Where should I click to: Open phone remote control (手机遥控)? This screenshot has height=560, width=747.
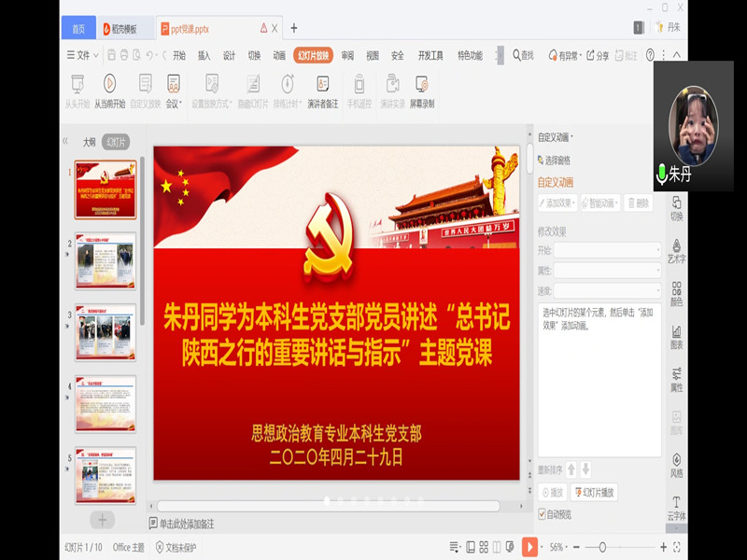[359, 91]
